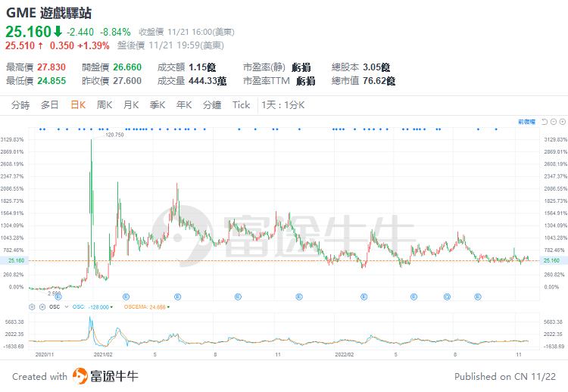Select the 季K chart tab
Screen dimensions: 568x392
(158, 105)
